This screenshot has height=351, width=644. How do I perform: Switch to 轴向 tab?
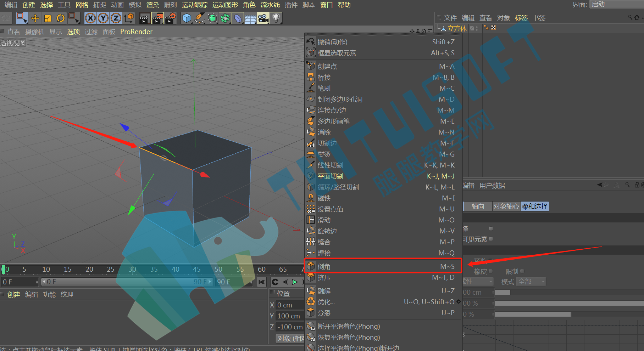[x=478, y=206]
